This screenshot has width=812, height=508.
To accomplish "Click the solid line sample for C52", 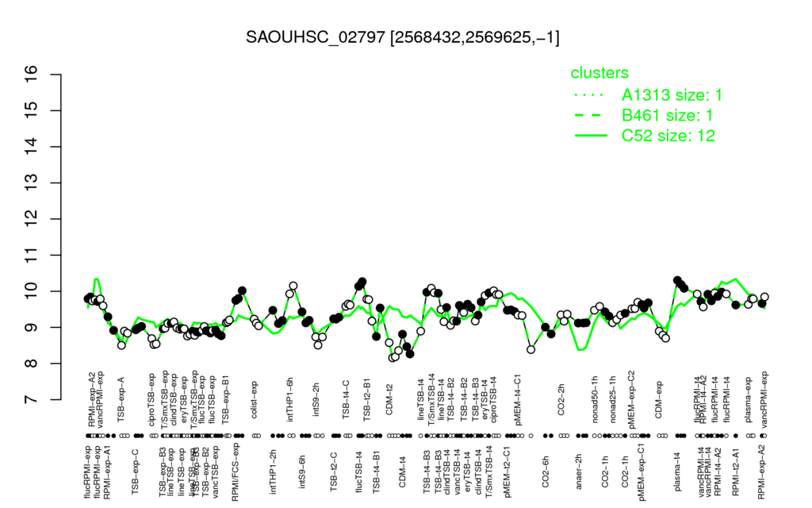I will (590, 136).
